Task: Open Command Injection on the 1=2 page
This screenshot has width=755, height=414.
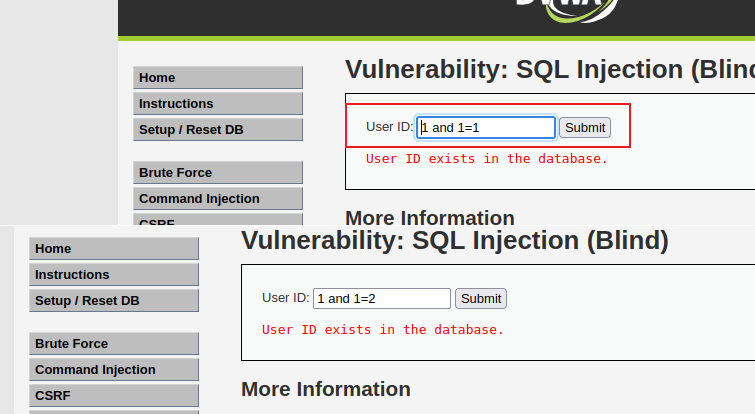Action: point(114,370)
